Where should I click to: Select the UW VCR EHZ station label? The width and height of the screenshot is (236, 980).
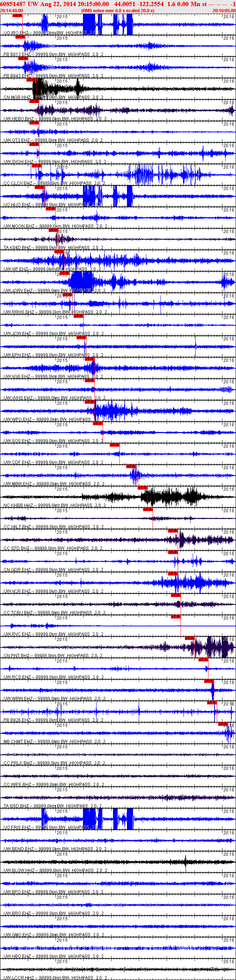click(54, 592)
